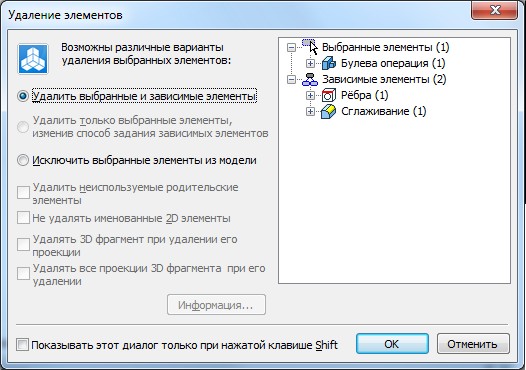Confirm deletion with the OK button
Image resolution: width=526 pixels, height=370 pixels.
(x=392, y=344)
